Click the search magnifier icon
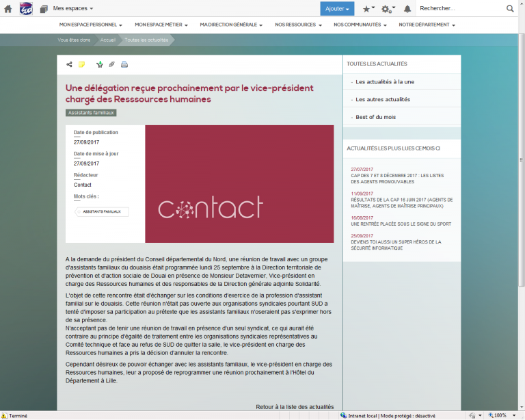The height and width of the screenshot is (420, 525). 509,8
